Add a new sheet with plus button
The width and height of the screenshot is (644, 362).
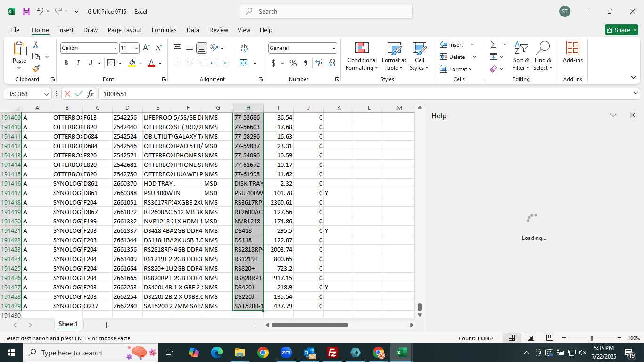coord(106,325)
